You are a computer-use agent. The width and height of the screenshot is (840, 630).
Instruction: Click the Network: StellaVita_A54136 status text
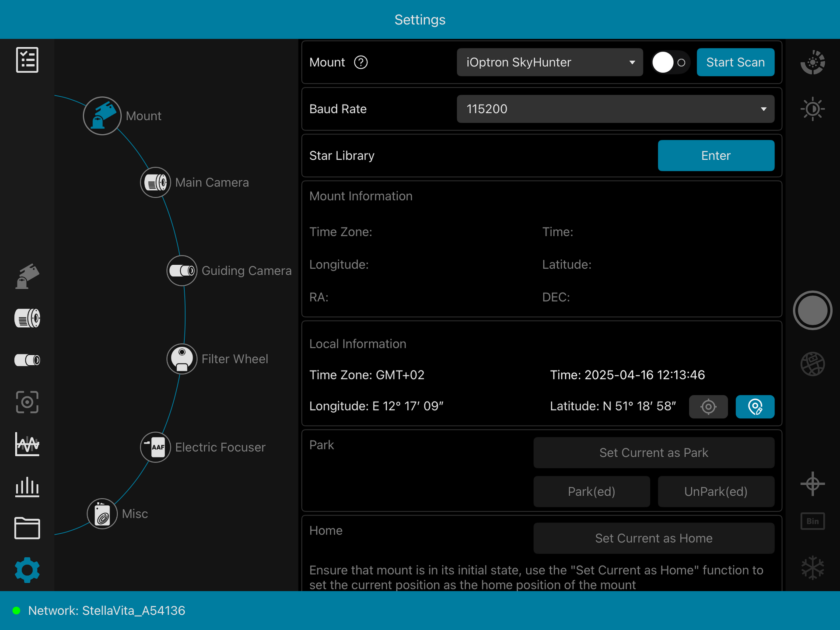107,611
